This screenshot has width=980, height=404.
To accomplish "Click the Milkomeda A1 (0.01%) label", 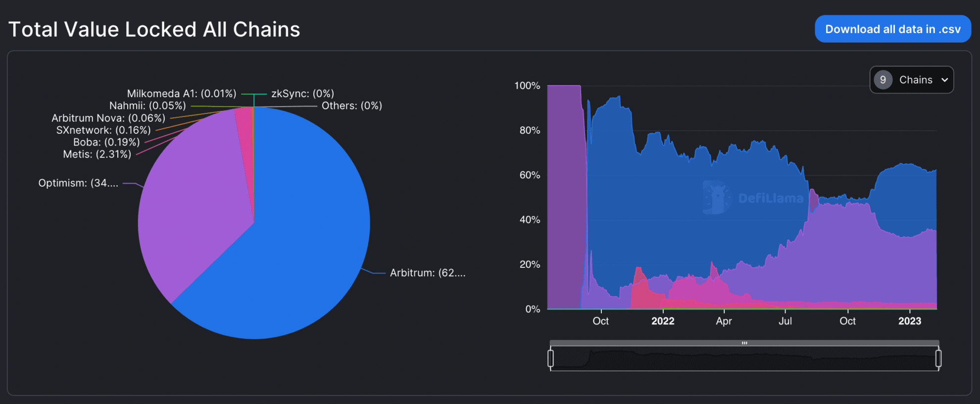I will tap(181, 94).
